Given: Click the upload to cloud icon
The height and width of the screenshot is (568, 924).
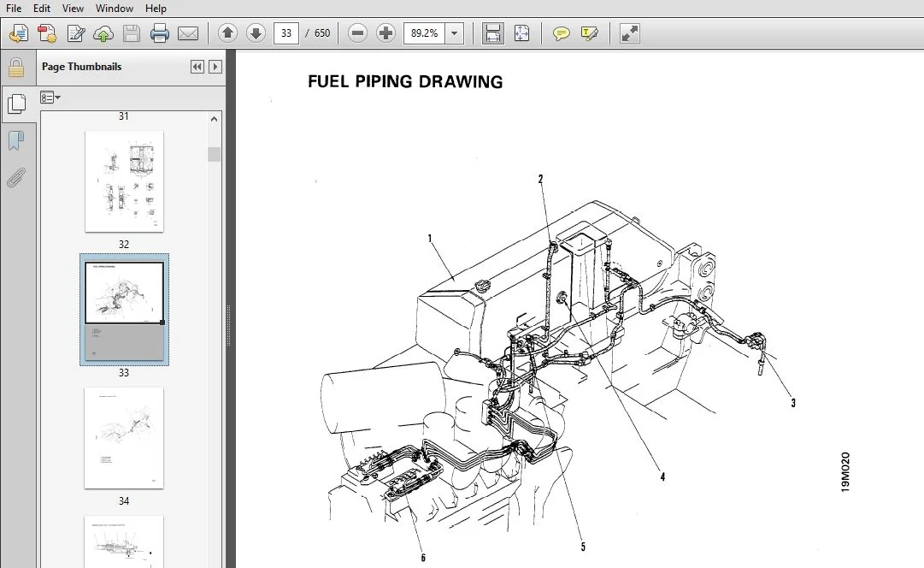Looking at the screenshot, I should point(103,33).
